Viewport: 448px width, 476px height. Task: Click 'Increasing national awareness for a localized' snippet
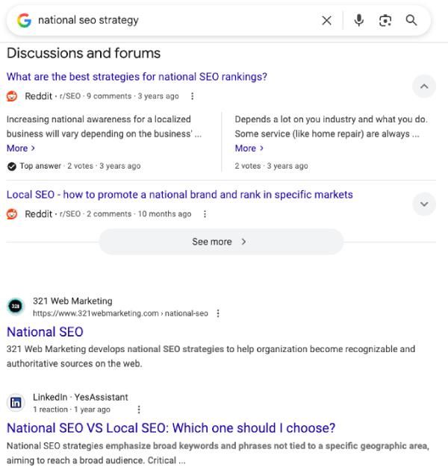104,127
